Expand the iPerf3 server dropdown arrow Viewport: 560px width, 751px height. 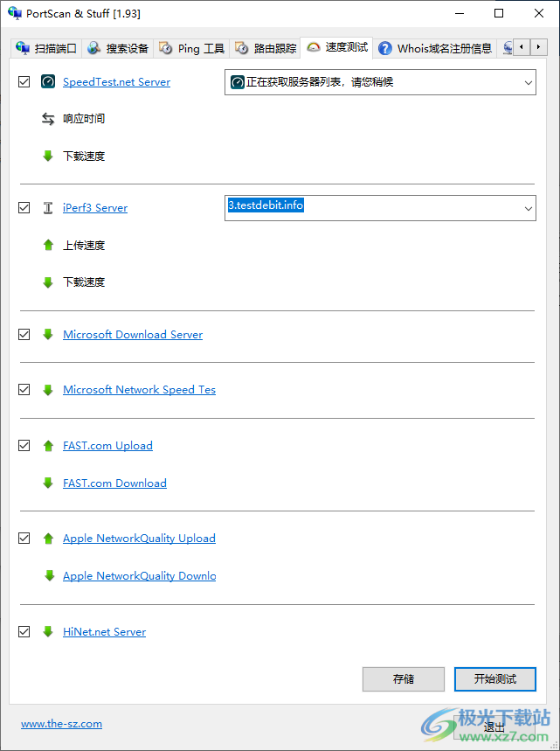528,209
